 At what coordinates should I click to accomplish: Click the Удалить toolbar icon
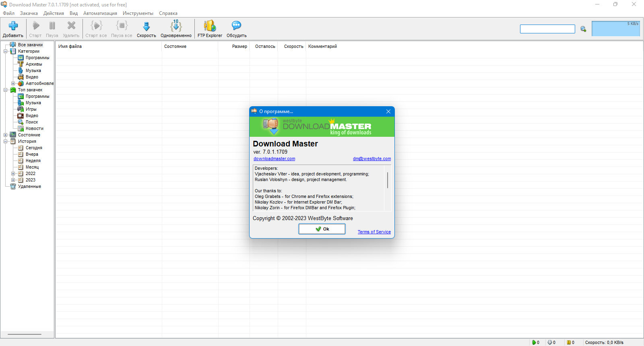point(71,26)
